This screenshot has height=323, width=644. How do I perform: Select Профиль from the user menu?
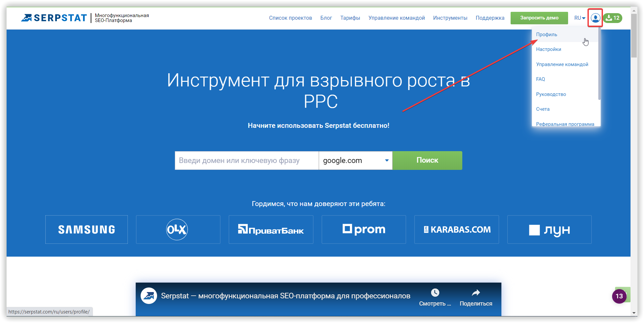pos(546,35)
